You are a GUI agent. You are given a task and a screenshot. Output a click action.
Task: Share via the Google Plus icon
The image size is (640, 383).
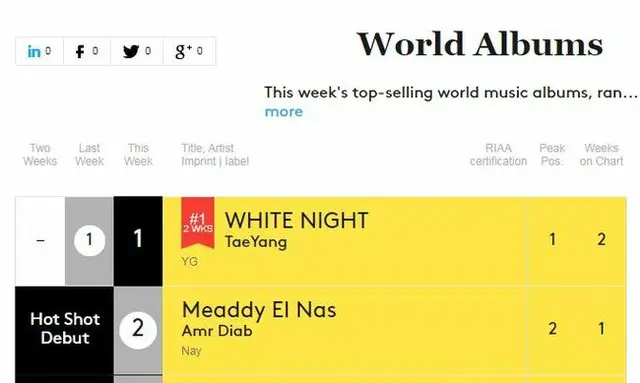(x=189, y=51)
